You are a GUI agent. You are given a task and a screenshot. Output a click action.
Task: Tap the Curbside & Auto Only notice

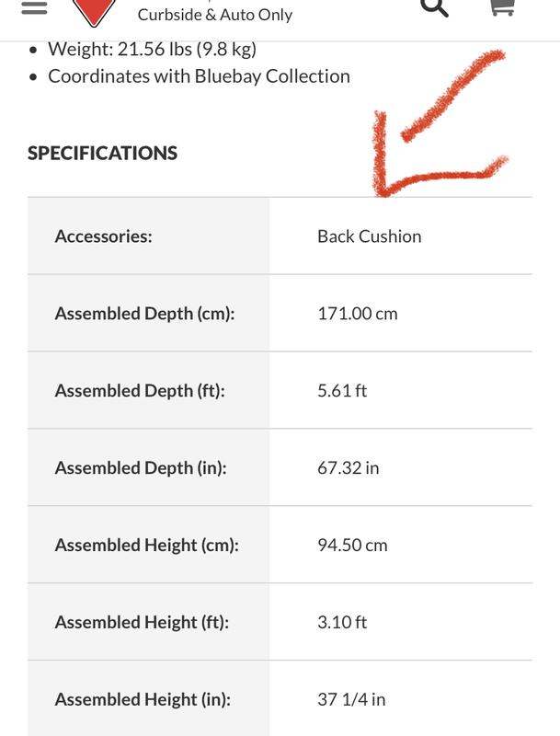215,14
